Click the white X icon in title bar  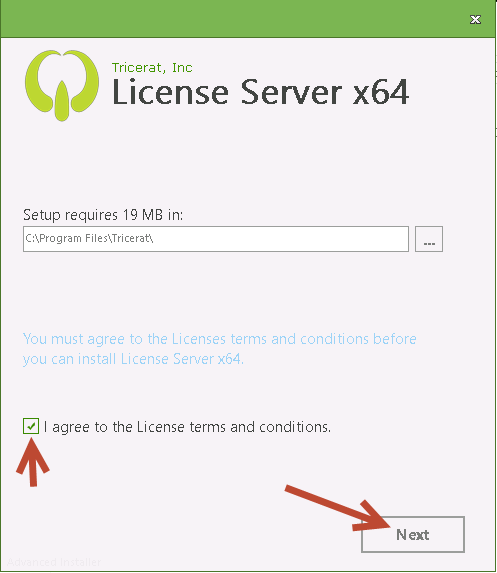475,19
